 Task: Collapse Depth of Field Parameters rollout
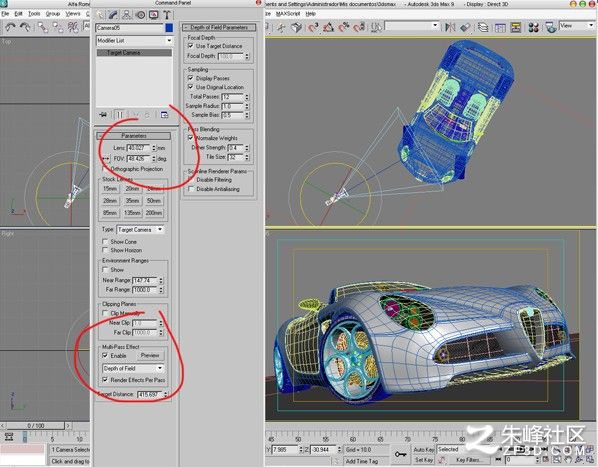[219, 27]
